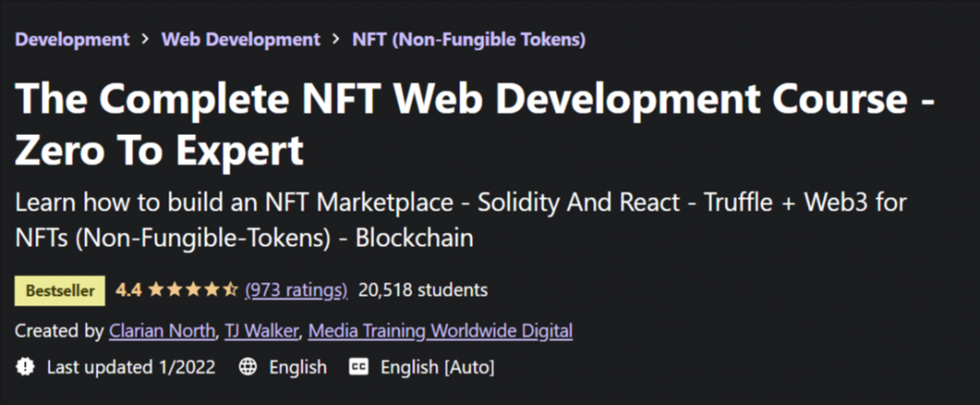This screenshot has height=405, width=980.
Task: Open the NFT (Non-Fungible Tokens) breadcrumb
Action: coord(469,40)
